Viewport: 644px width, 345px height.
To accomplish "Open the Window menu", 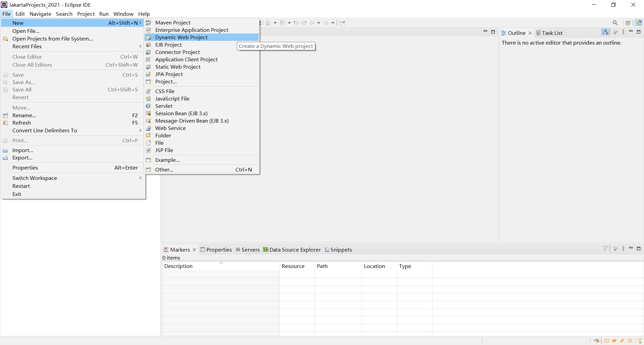I will 123,14.
